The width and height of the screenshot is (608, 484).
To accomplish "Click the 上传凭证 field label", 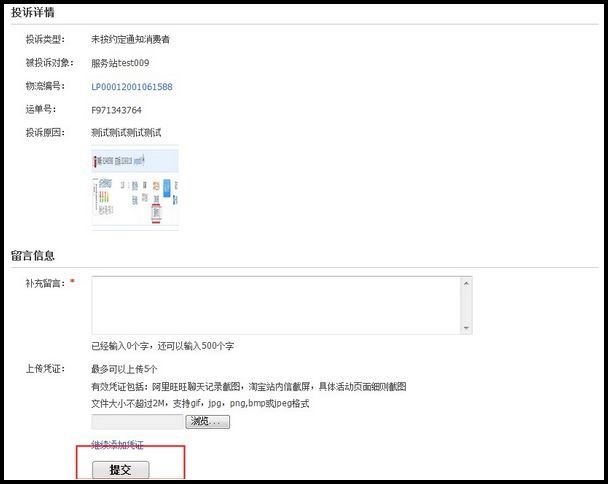I will (45, 368).
